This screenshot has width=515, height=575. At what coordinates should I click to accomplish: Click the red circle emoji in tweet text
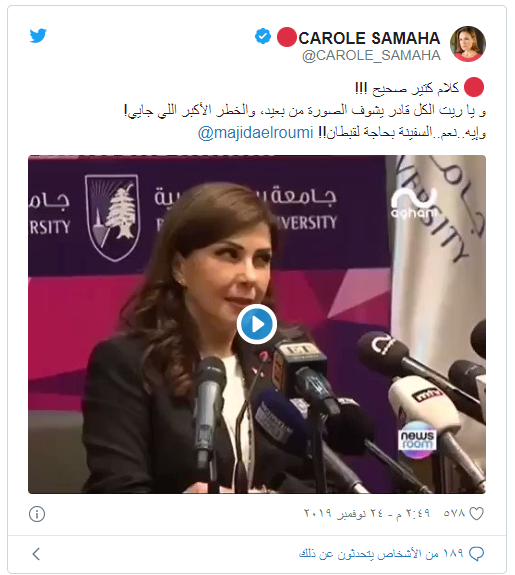click(474, 87)
